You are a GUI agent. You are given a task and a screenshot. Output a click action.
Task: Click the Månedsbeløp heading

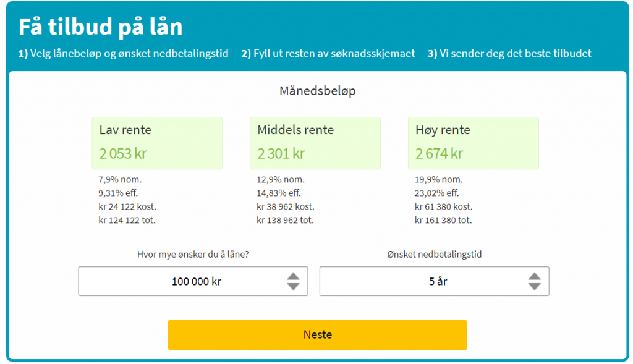tap(318, 91)
